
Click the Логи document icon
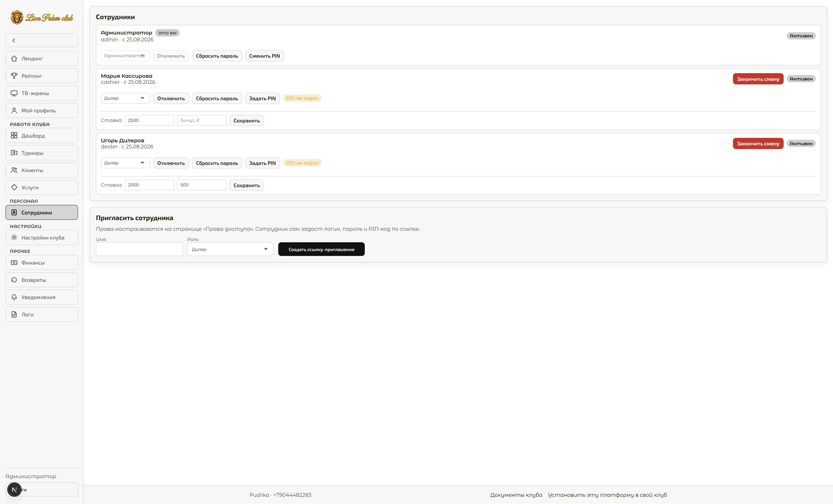14,314
